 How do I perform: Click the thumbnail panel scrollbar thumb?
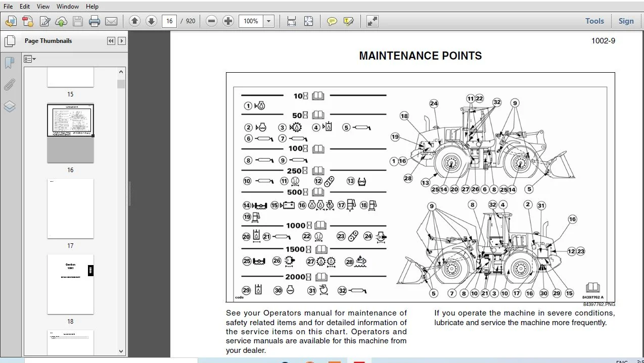tap(121, 84)
